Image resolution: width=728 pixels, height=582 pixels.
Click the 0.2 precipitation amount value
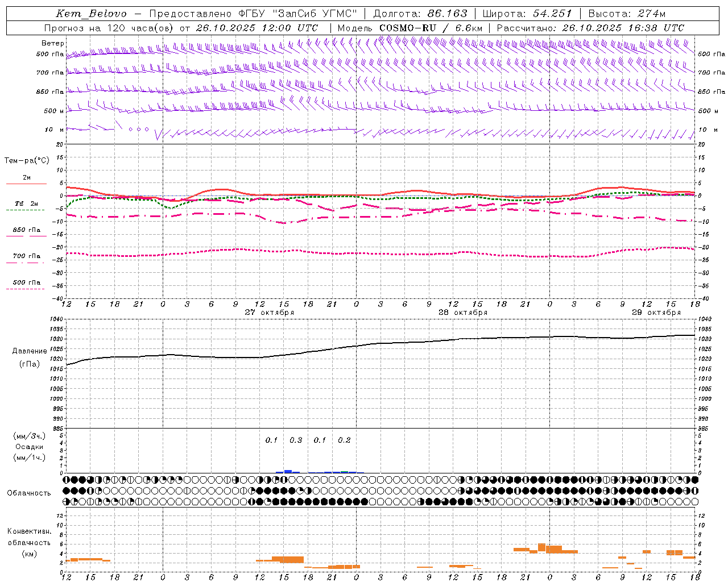(x=344, y=440)
